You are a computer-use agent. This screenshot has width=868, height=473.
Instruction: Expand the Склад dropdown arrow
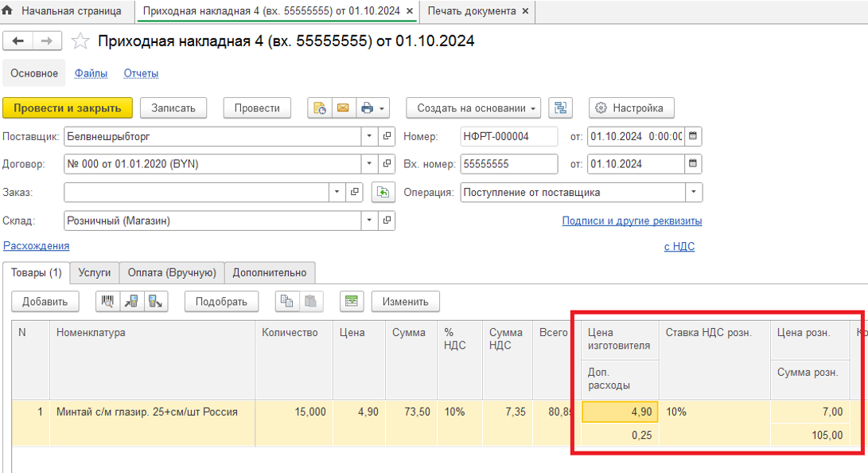click(x=369, y=221)
